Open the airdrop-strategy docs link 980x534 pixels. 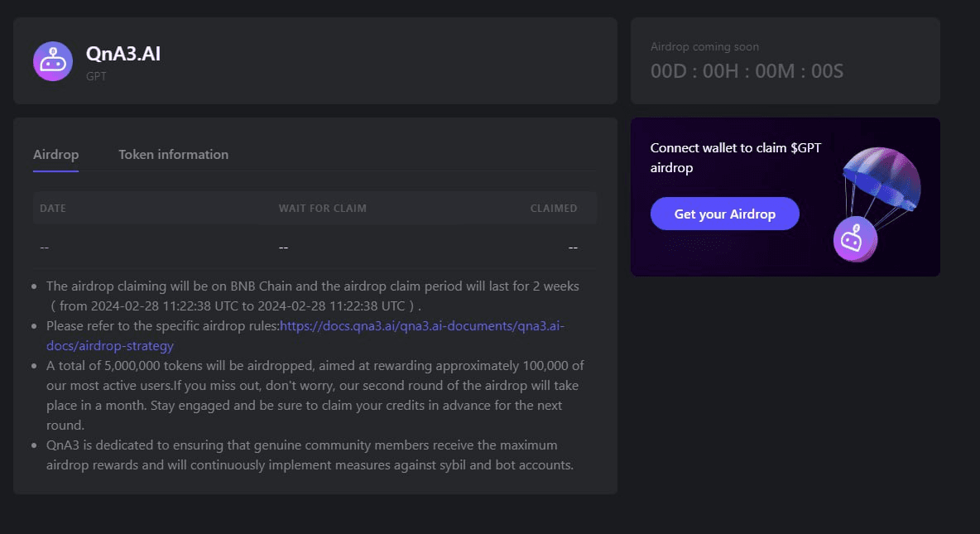[x=305, y=335]
